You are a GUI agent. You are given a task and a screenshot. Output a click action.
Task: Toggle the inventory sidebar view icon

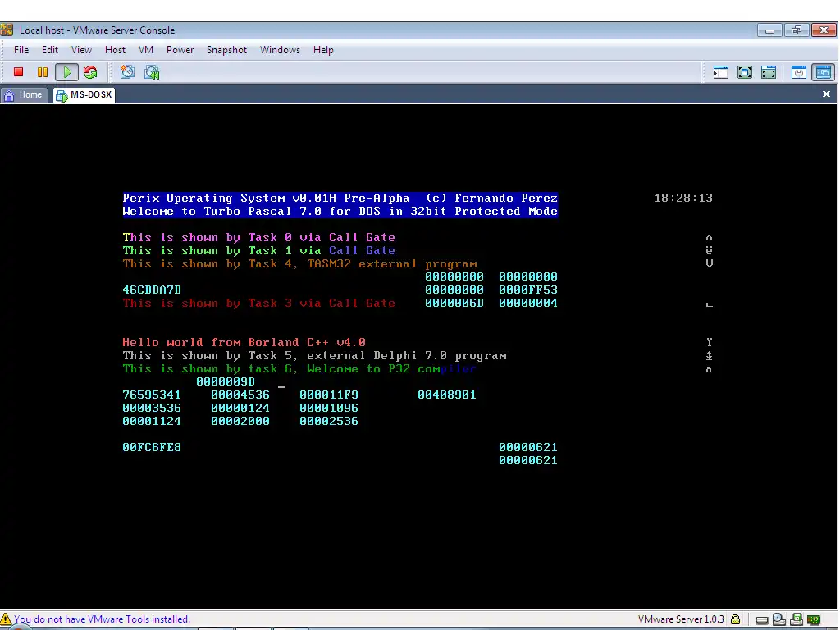tap(721, 72)
